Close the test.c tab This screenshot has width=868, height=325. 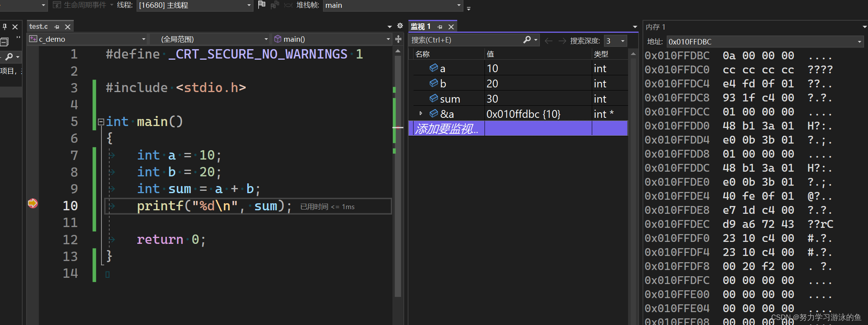point(67,27)
